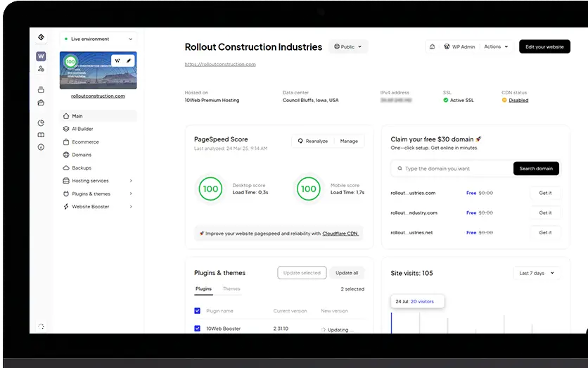588x368 pixels.
Task: Uncheck the 10Web Booster checkbox
Action: tap(197, 328)
